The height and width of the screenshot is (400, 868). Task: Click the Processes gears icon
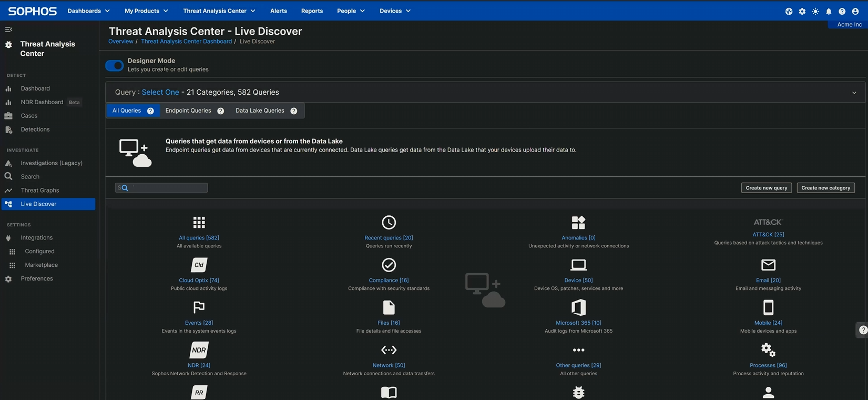768,350
